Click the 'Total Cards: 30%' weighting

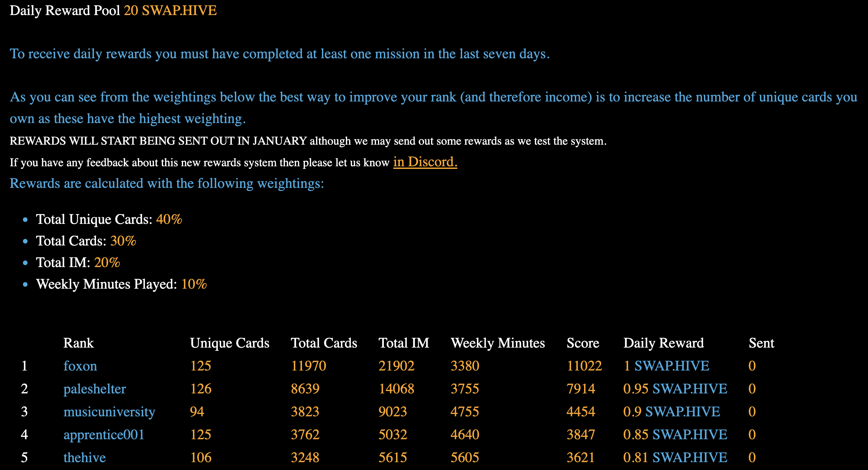(x=86, y=241)
